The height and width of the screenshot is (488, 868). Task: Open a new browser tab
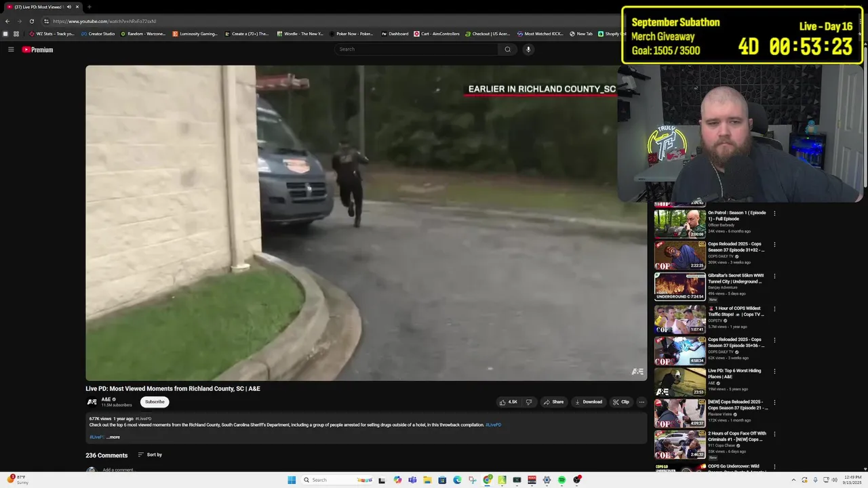(89, 7)
